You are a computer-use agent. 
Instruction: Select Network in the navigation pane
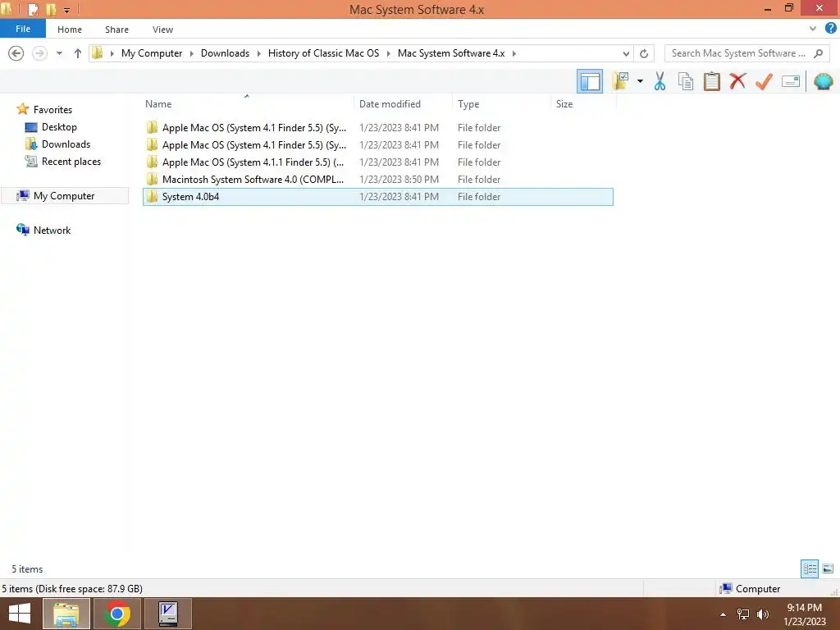click(x=52, y=230)
